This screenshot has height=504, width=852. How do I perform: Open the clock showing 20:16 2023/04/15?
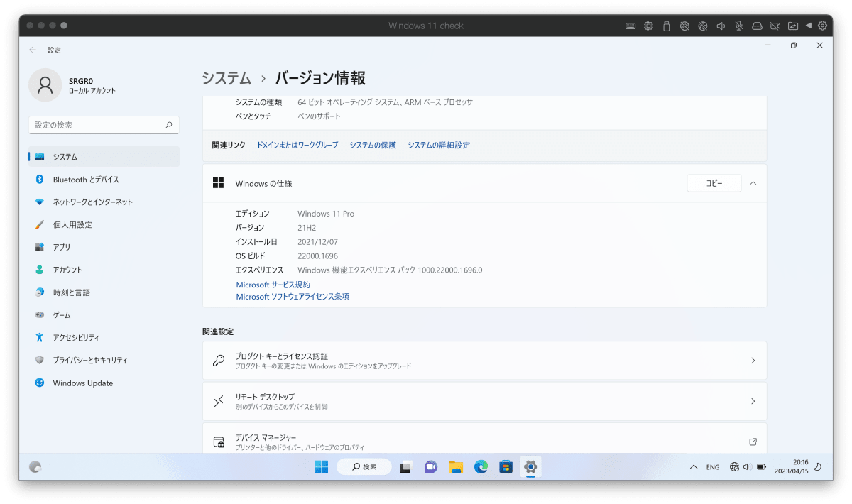pyautogui.click(x=791, y=466)
